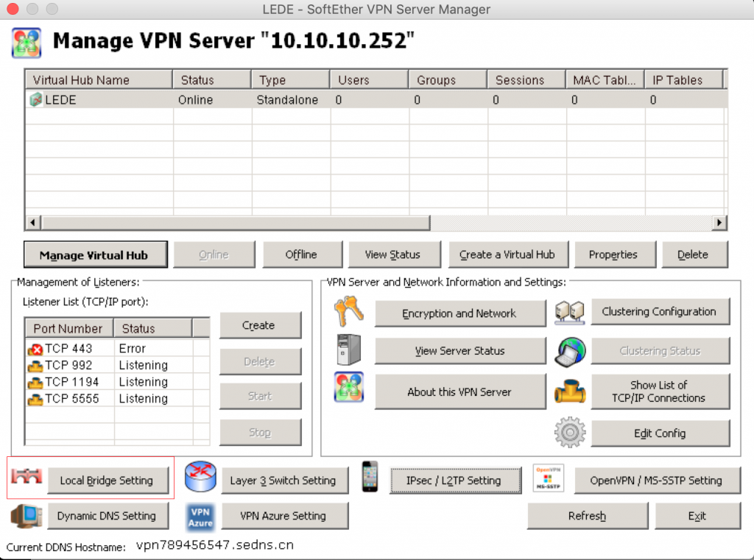Open Layer 3 Switch Setting

coord(285,481)
